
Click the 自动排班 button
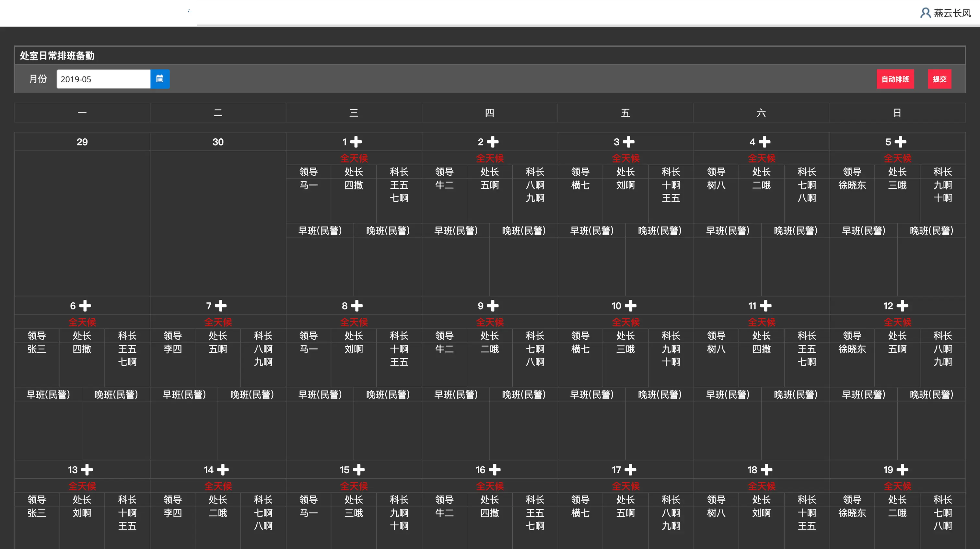[x=895, y=79]
